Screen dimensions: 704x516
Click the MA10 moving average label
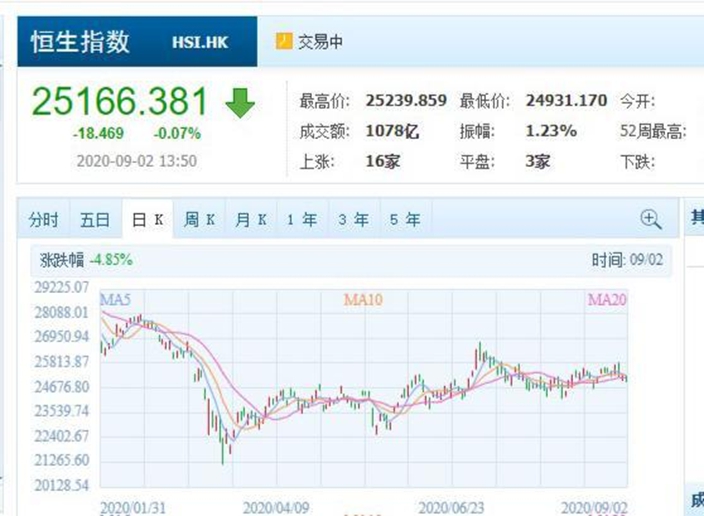coord(363,300)
